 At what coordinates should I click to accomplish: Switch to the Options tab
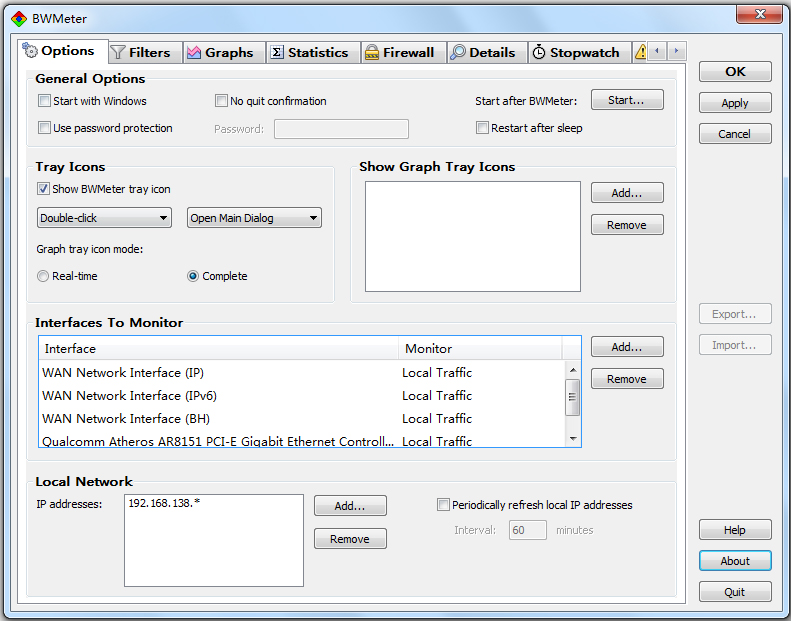pyautogui.click(x=59, y=51)
